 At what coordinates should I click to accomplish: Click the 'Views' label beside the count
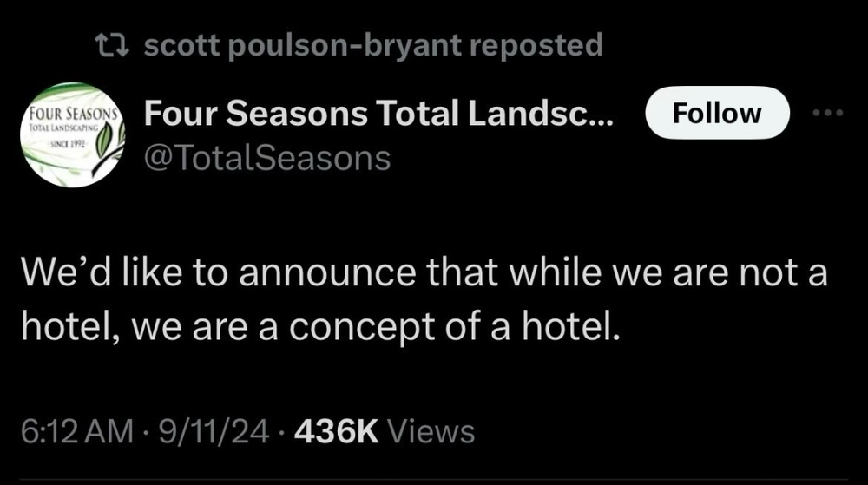[x=431, y=431]
